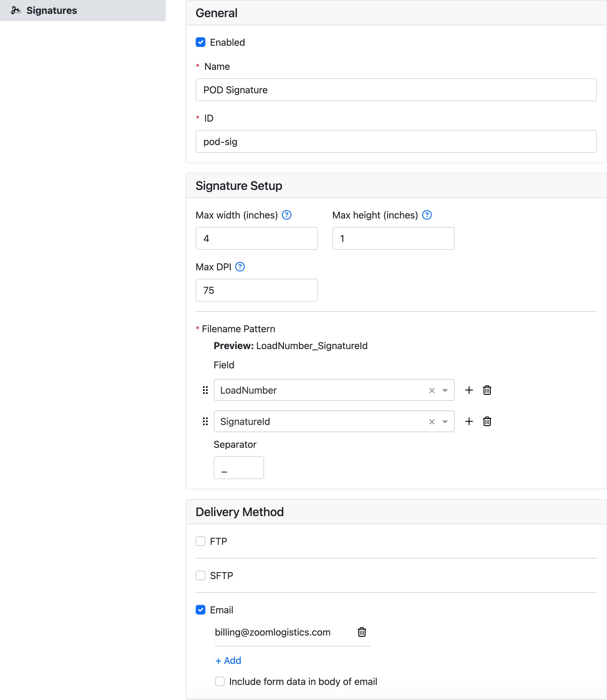Viewport: 607px width, 700px height.
Task: Click the Separator input field
Action: tap(238, 467)
